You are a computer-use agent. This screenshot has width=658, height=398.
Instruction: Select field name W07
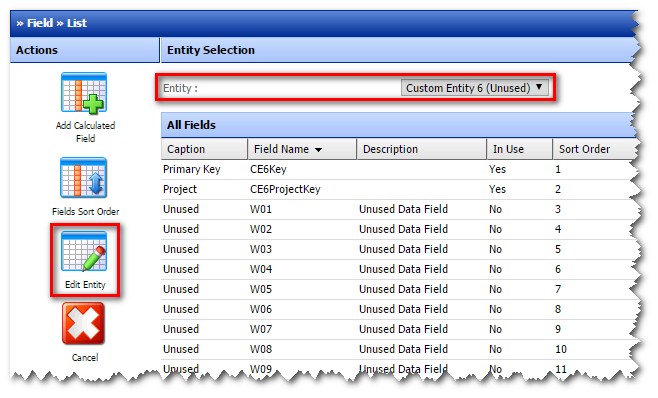click(x=261, y=329)
